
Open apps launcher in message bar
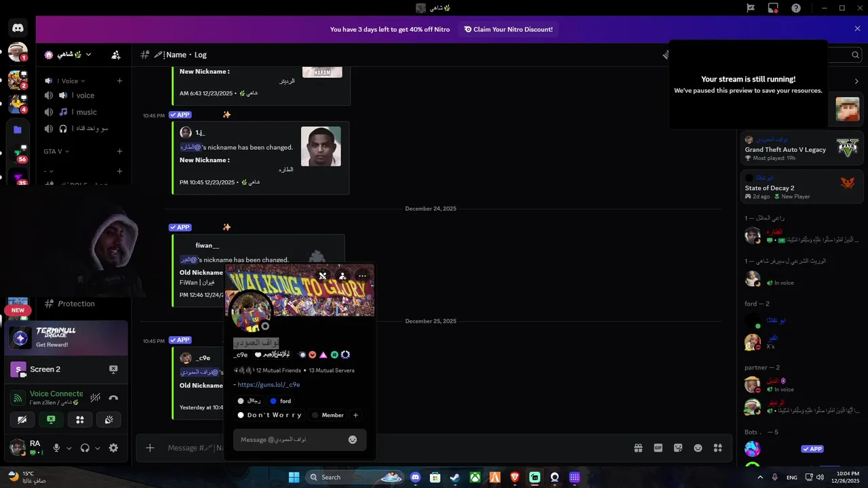coord(718,448)
